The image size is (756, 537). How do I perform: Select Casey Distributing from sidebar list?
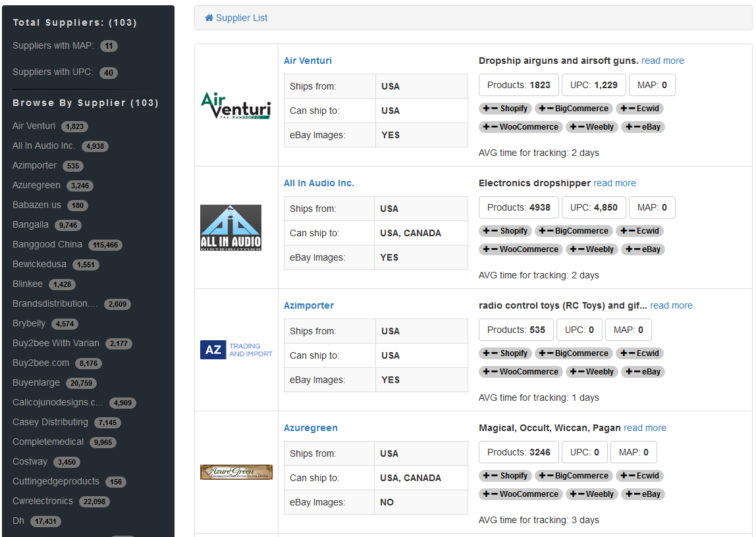(x=50, y=422)
